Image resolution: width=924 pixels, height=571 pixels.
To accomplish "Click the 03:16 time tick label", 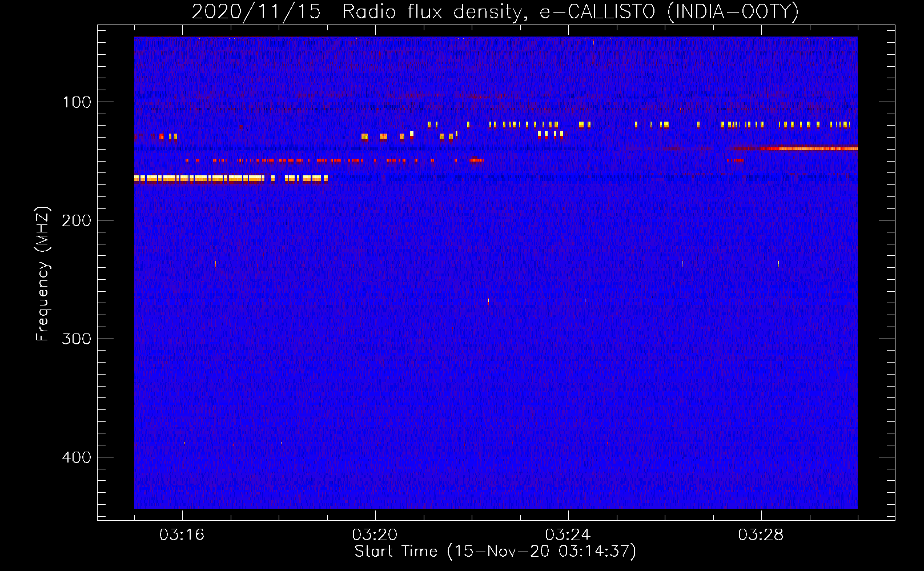I will (x=182, y=535).
